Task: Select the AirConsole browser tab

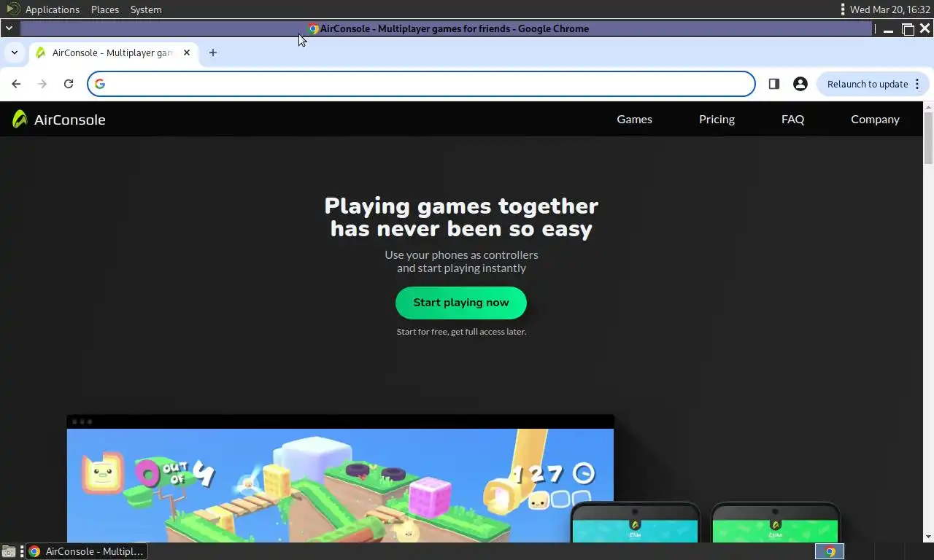Action: click(113, 52)
